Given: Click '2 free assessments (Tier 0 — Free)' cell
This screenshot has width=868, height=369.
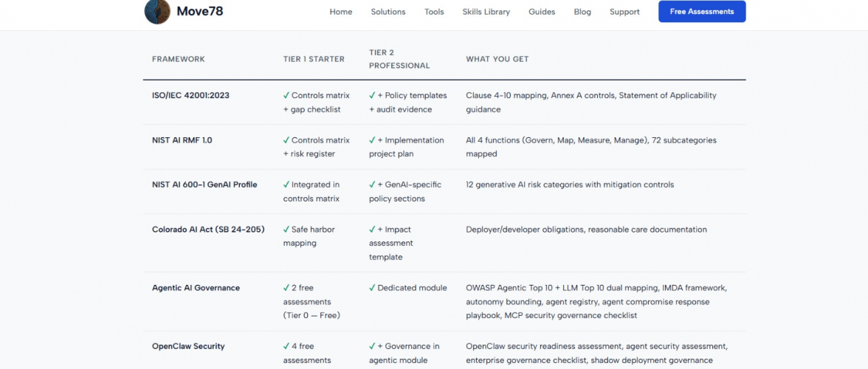Looking at the screenshot, I should coord(311,302).
